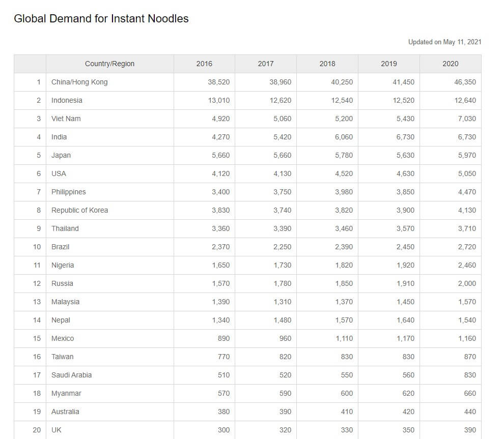Select the 2019 column header
Image resolution: width=504 pixels, height=439 pixels.
(389, 64)
